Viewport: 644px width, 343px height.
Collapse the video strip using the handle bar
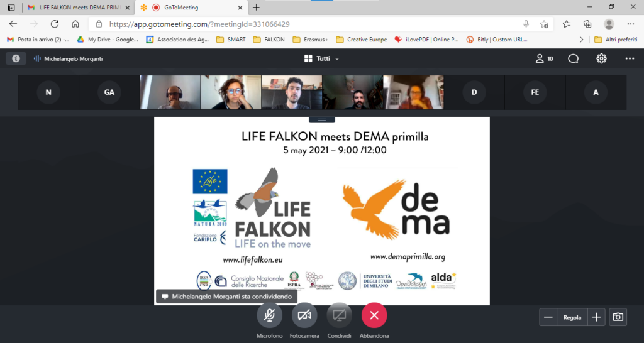coord(322,119)
